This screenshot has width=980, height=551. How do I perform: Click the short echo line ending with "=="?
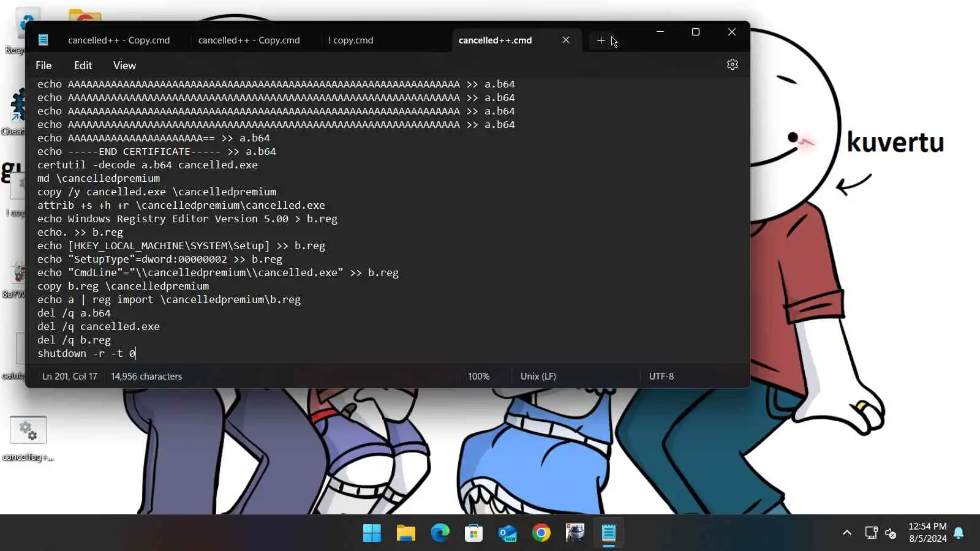(154, 138)
